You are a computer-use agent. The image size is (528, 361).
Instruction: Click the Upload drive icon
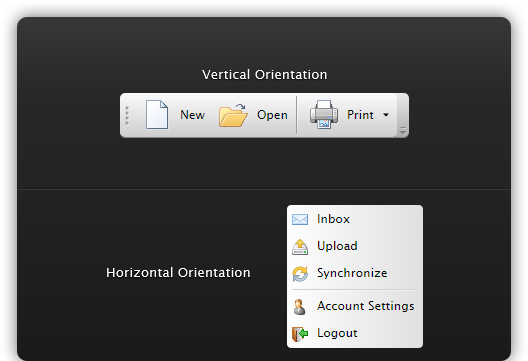pos(300,247)
